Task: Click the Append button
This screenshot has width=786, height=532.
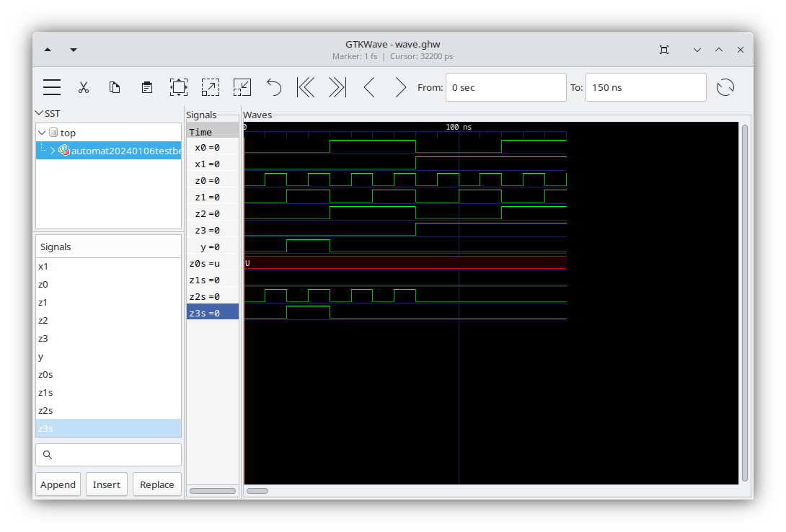Action: (58, 484)
